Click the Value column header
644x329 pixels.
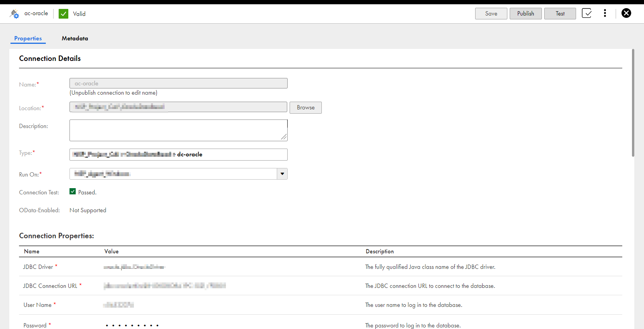click(111, 251)
